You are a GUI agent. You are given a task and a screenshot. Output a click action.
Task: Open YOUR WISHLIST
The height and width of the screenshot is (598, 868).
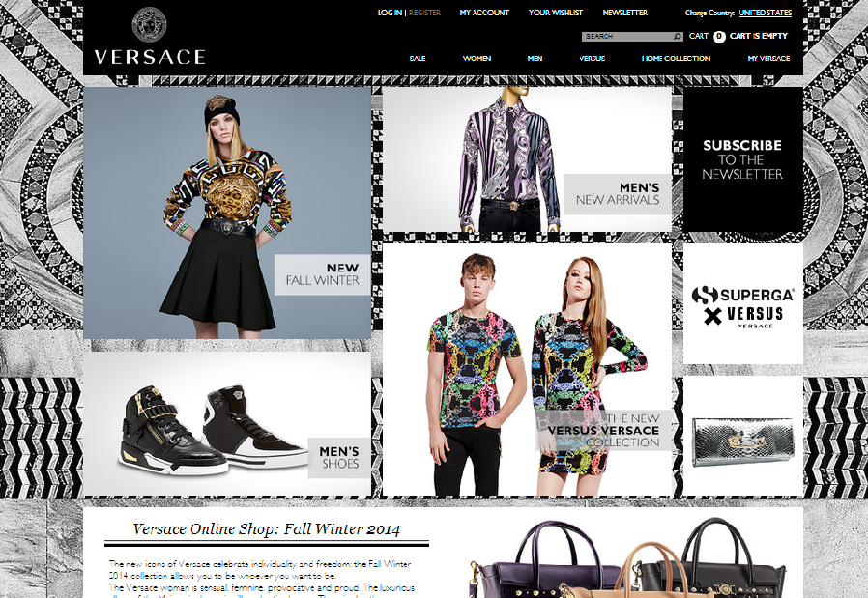coord(555,13)
